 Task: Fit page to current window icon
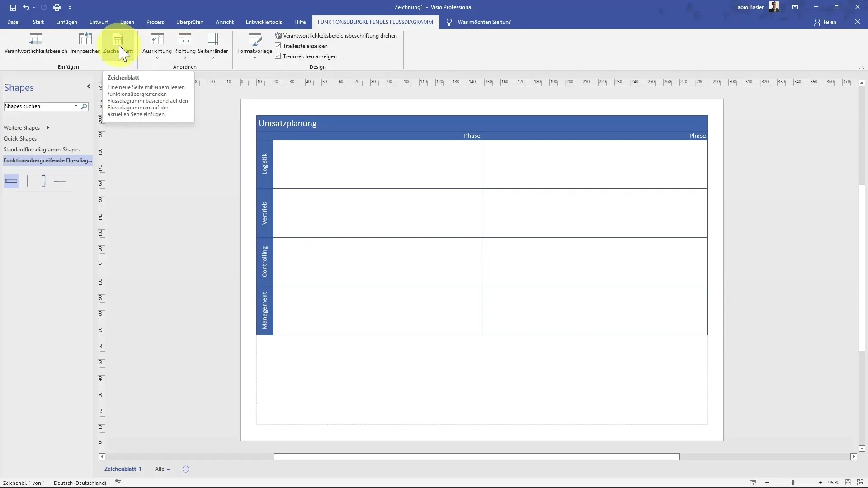point(848,483)
